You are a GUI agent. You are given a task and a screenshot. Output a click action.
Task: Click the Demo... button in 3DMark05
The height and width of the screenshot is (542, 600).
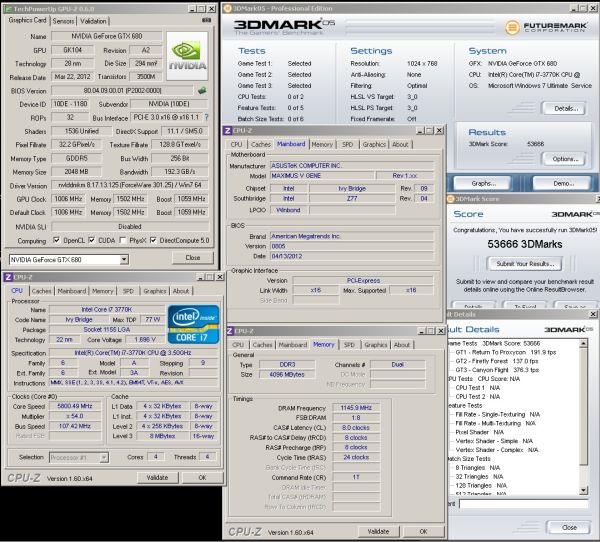[562, 183]
